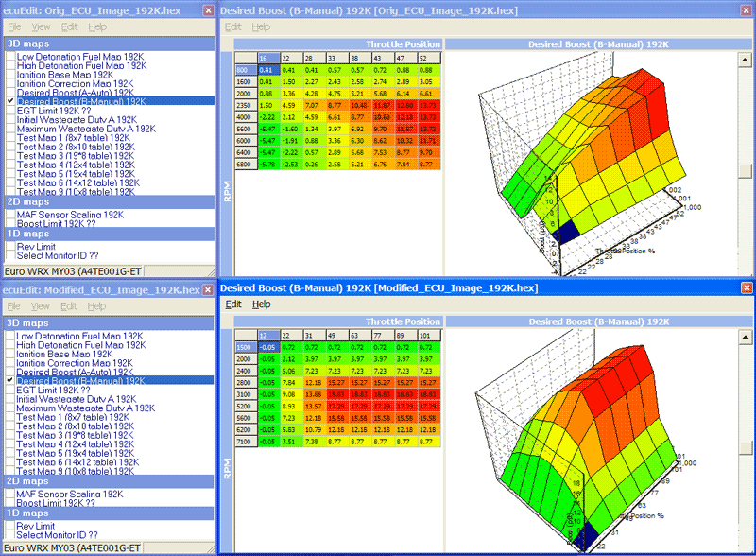Viewport: 756px width, 556px height.
Task: Click 3D maps section header in Orig window
Action: (x=110, y=43)
